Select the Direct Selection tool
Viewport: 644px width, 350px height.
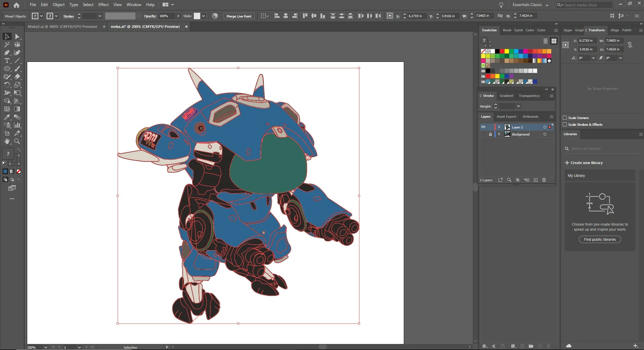pyautogui.click(x=17, y=36)
